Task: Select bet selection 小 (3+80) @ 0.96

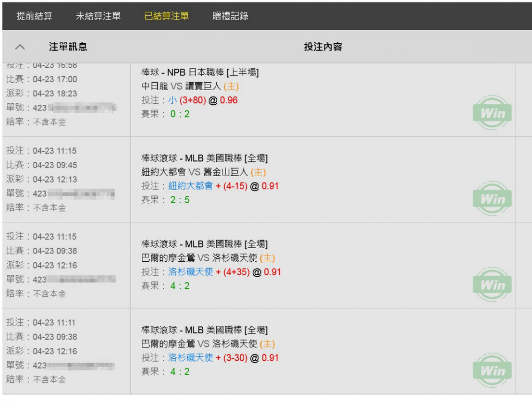Action: 203,100
